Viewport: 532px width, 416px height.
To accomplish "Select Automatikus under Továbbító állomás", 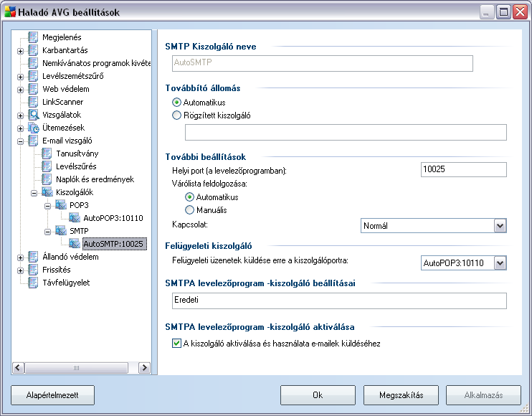I will pyautogui.click(x=176, y=102).
